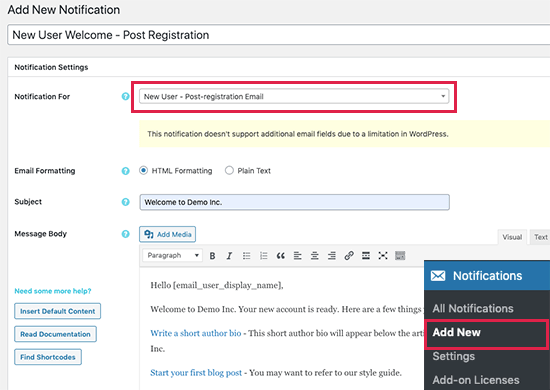The width and height of the screenshot is (550, 390).
Task: Click 'Need some more help?' link
Action: tap(53, 291)
